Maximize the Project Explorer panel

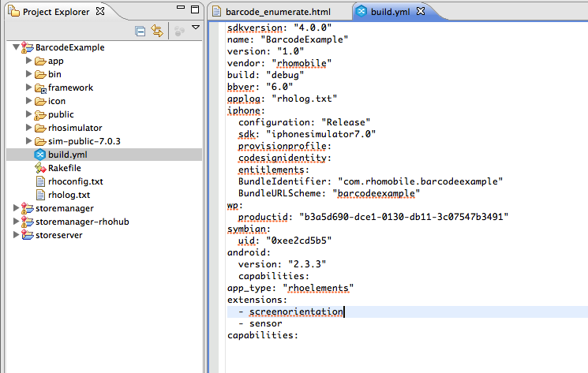click(x=195, y=9)
